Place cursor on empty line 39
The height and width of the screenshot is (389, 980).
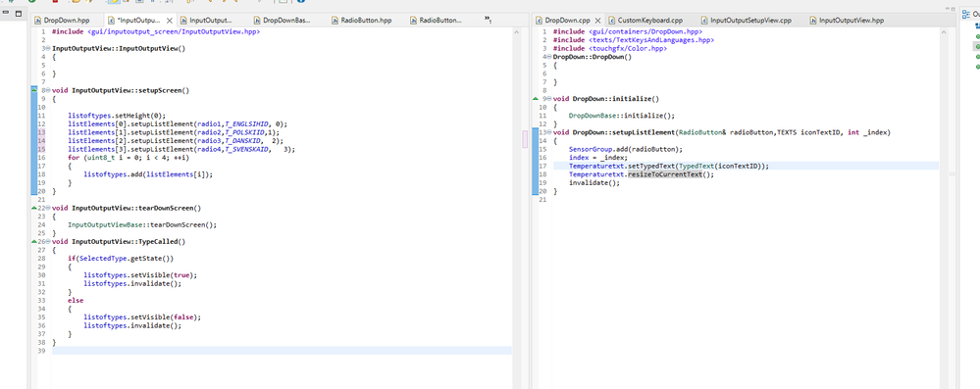(282, 351)
